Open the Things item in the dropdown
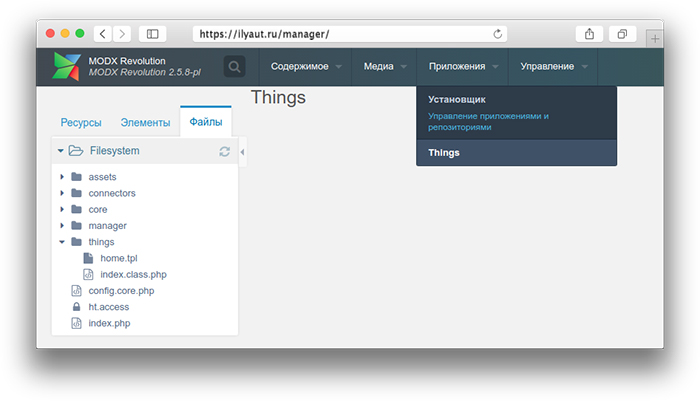Image resolution: width=700 pixels, height=401 pixels. 444,153
